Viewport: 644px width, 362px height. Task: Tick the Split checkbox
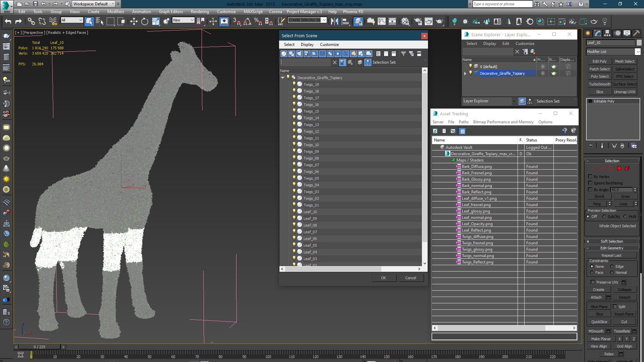click(615, 306)
